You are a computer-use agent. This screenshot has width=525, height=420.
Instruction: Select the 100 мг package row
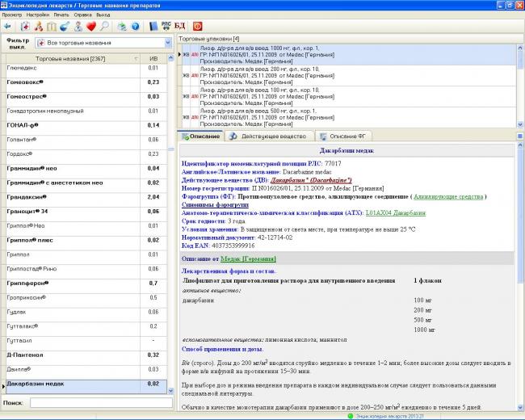[349, 96]
